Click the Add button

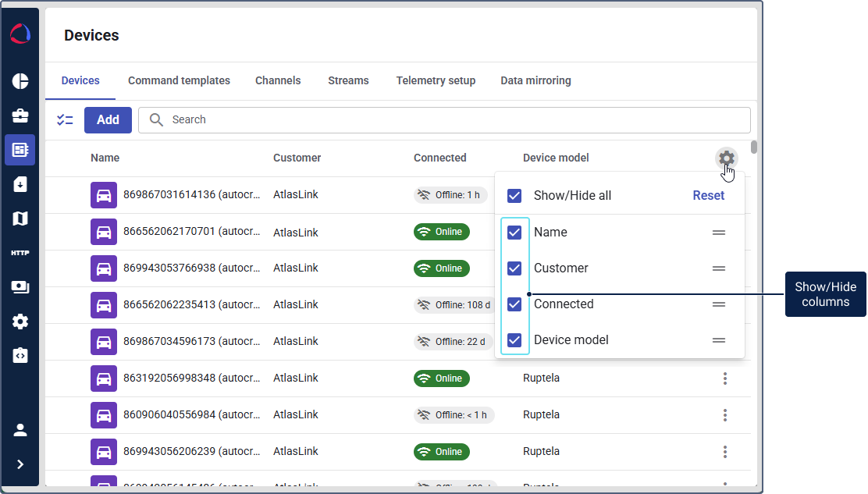pyautogui.click(x=108, y=120)
